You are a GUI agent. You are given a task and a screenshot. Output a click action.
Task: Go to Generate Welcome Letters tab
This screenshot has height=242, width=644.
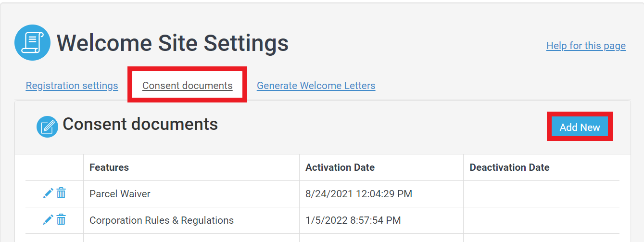point(316,86)
